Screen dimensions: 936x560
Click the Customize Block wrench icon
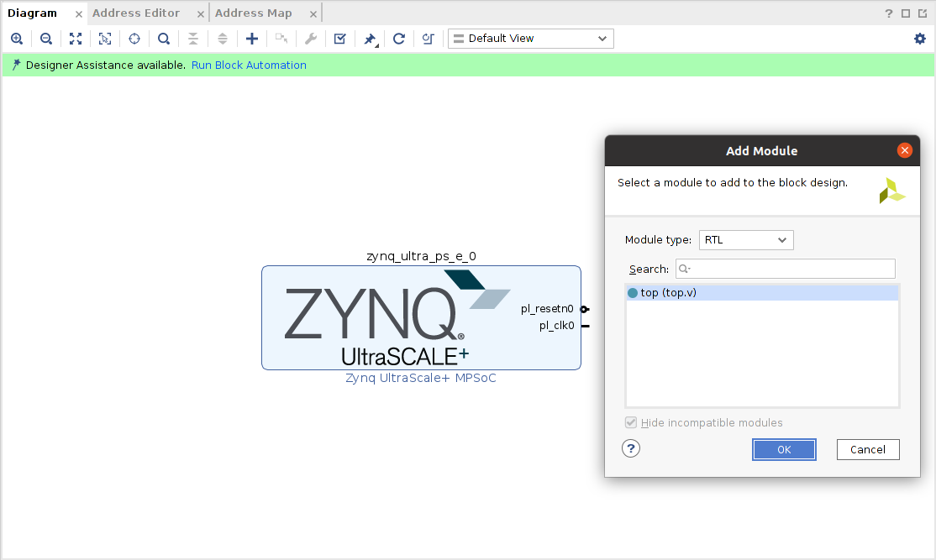point(310,39)
